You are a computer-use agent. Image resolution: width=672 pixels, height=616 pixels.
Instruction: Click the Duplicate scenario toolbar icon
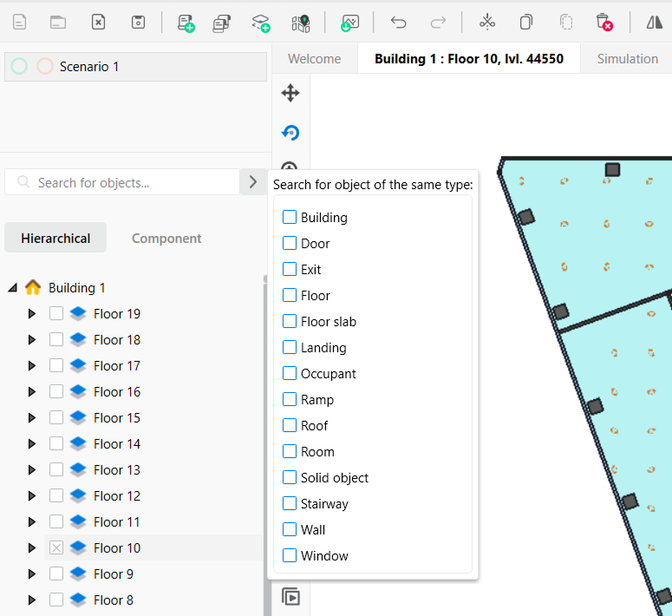pos(222,23)
